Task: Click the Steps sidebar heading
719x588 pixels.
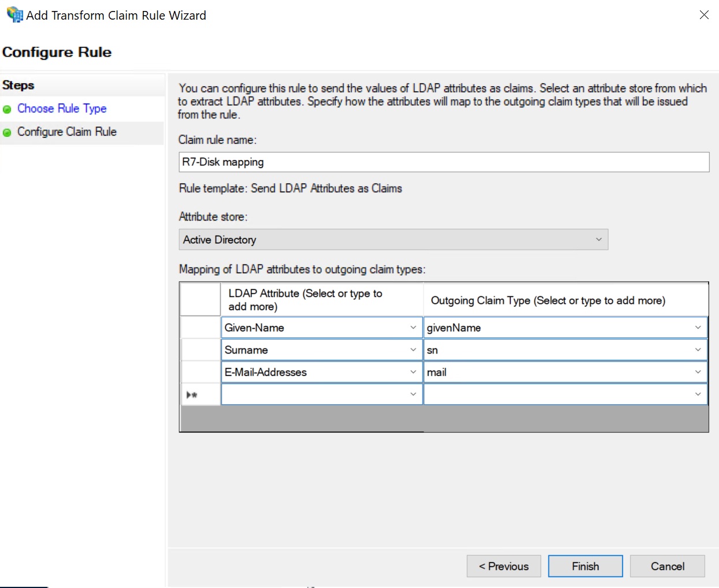Action: point(18,85)
